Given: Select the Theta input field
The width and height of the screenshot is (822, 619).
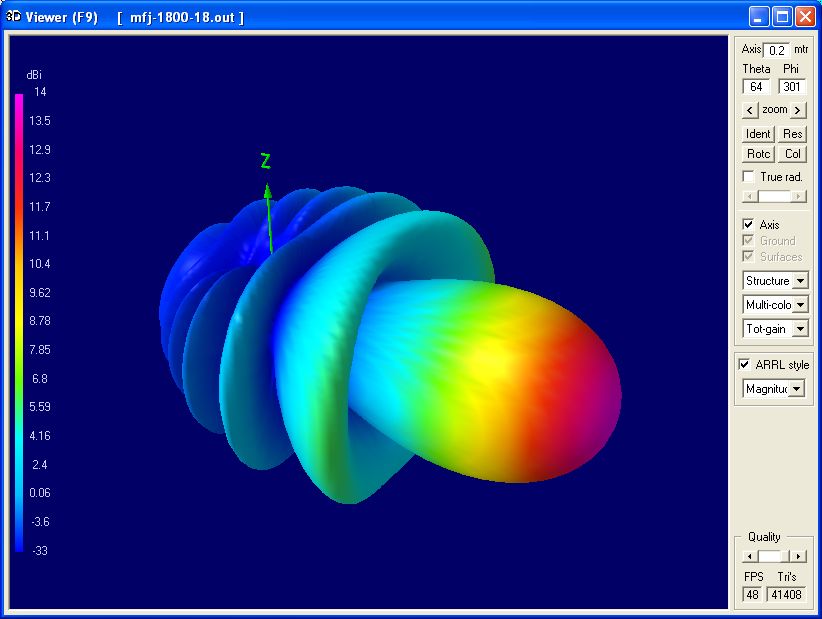Looking at the screenshot, I should 756,87.
